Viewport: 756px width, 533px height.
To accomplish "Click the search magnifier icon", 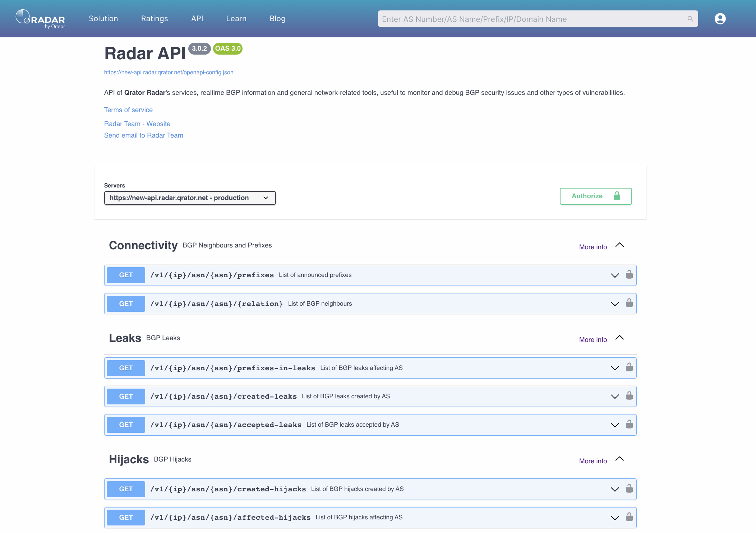I will click(690, 19).
